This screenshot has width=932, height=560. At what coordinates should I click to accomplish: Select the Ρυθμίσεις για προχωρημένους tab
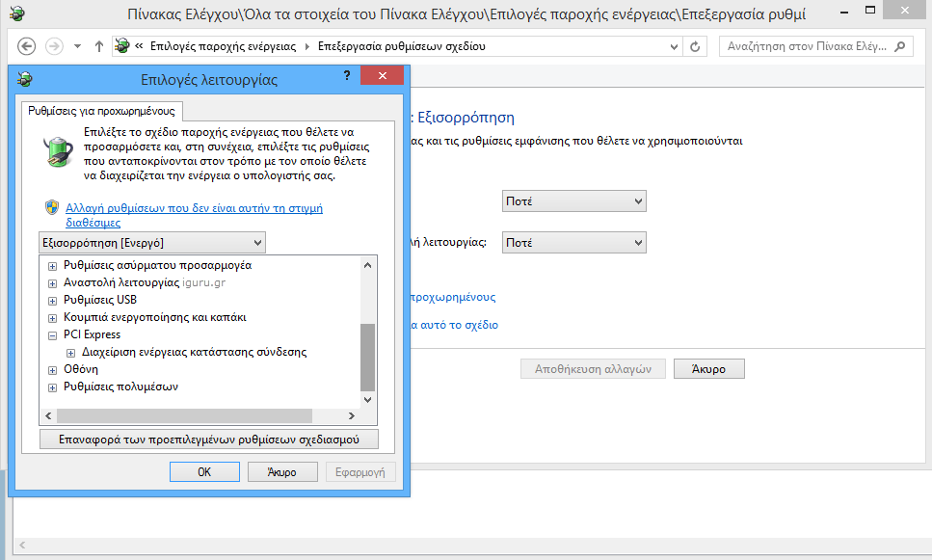click(101, 111)
